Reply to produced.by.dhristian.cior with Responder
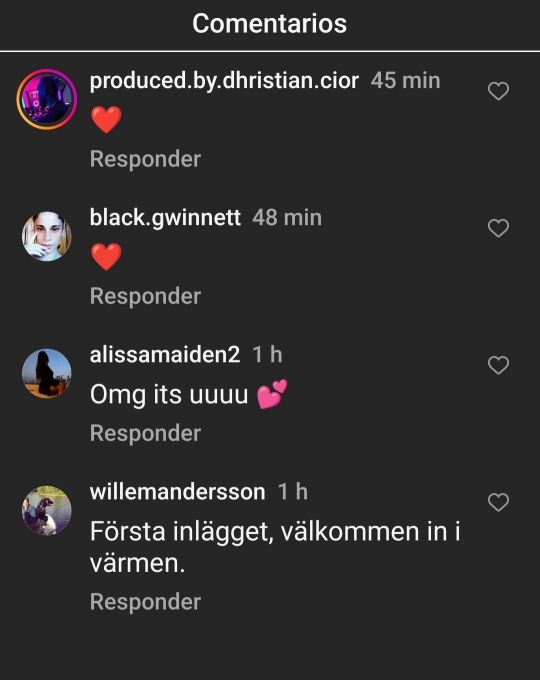Screen dimensions: 540x680 tap(145, 159)
